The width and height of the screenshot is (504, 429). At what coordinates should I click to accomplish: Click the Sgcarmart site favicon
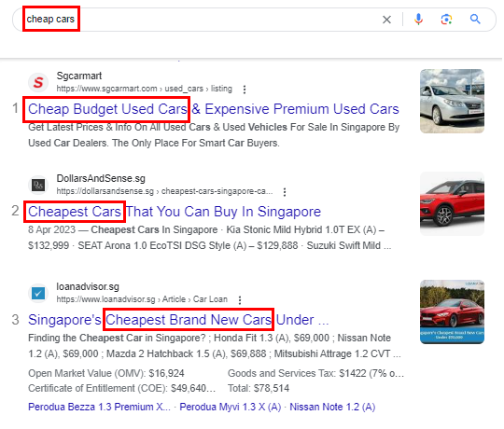(38, 82)
